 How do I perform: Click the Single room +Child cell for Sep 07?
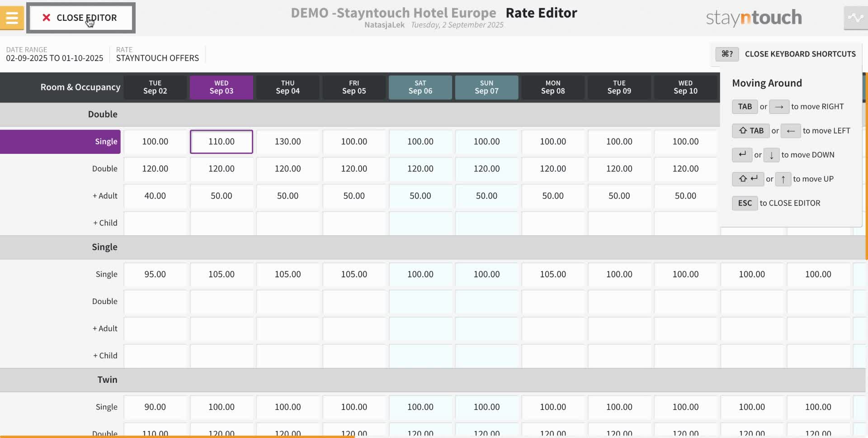(x=486, y=356)
